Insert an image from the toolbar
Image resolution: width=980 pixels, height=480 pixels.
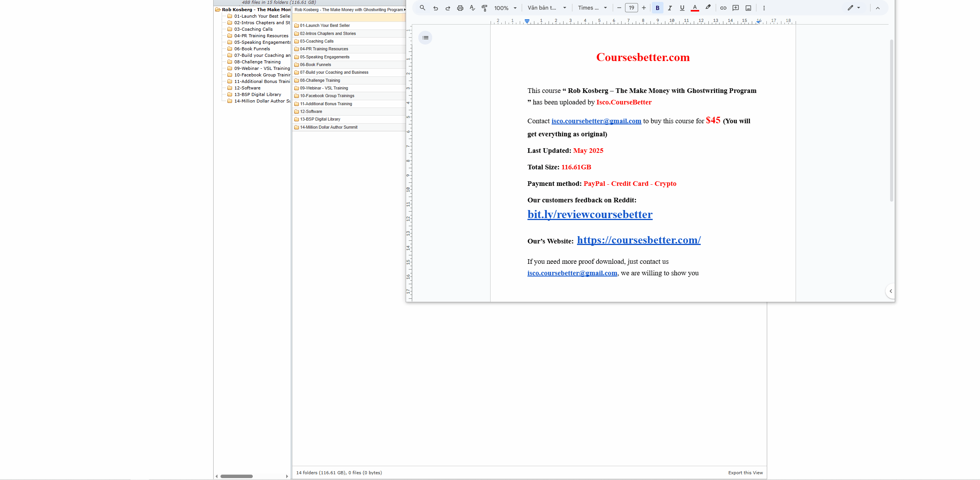click(x=748, y=8)
